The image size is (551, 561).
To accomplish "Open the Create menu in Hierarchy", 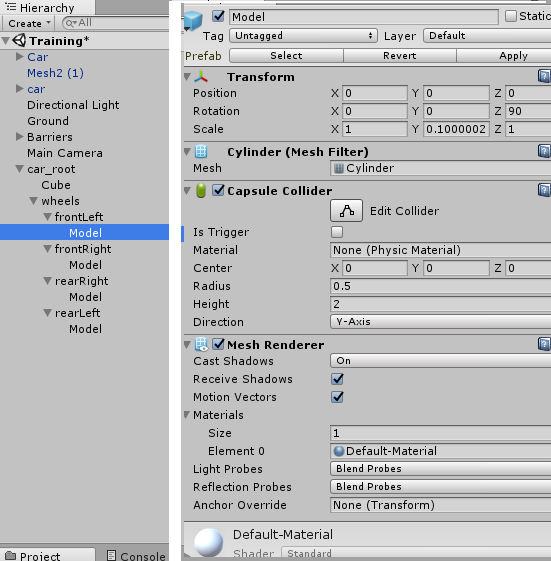I will coord(29,24).
